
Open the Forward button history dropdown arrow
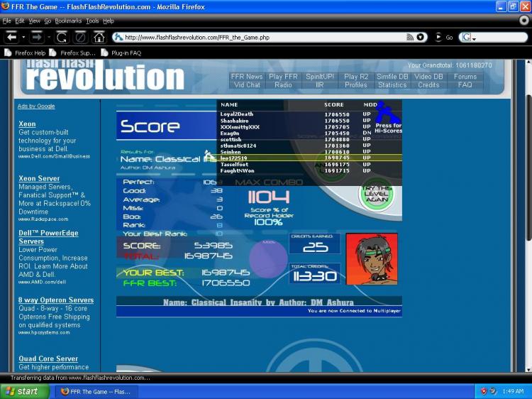tap(49, 37)
